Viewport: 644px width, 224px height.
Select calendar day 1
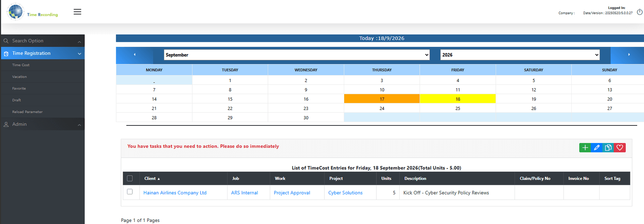point(230,80)
